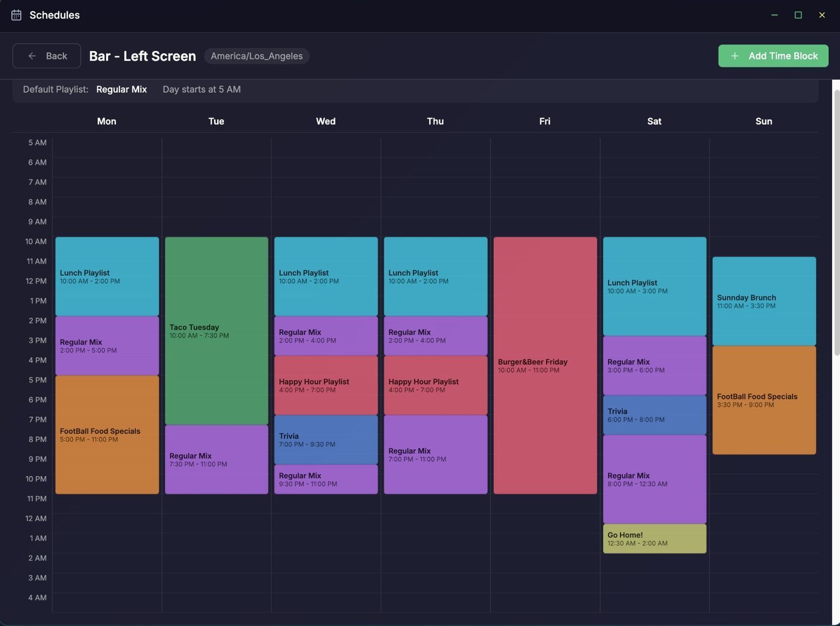
Task: Open the Burger&Beer Friday time block
Action: [545, 366]
